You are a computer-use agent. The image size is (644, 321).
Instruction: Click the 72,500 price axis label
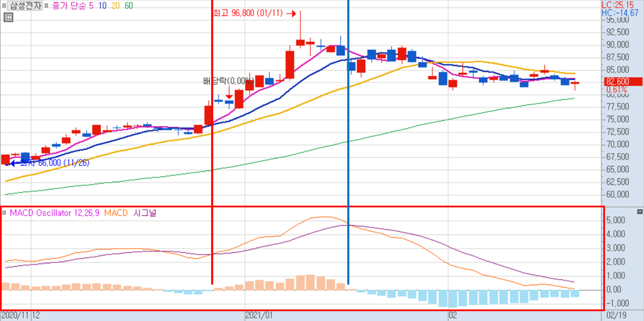(618, 132)
